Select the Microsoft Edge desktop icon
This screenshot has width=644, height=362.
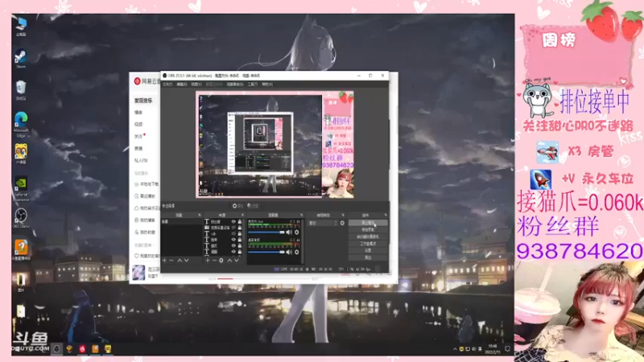click(21, 125)
